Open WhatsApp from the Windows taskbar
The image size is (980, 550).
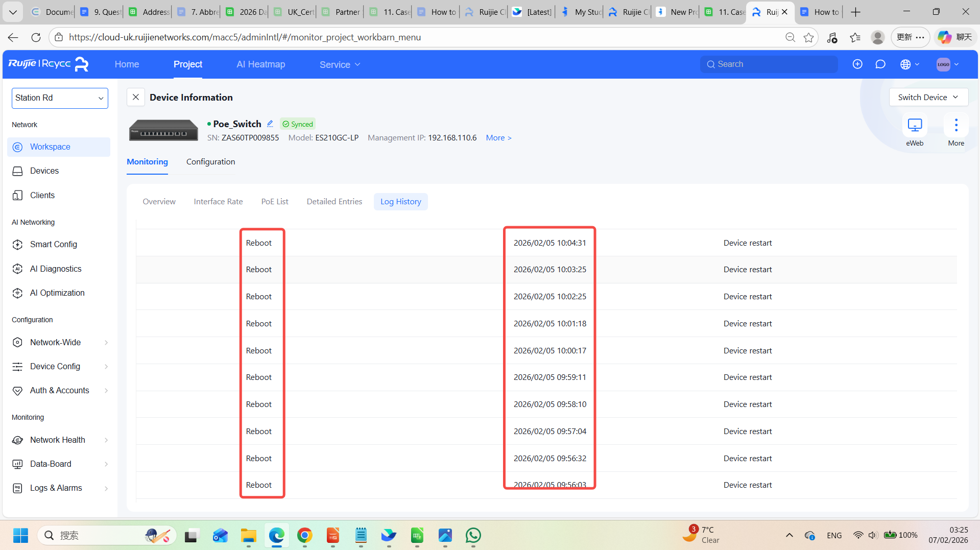tap(473, 535)
